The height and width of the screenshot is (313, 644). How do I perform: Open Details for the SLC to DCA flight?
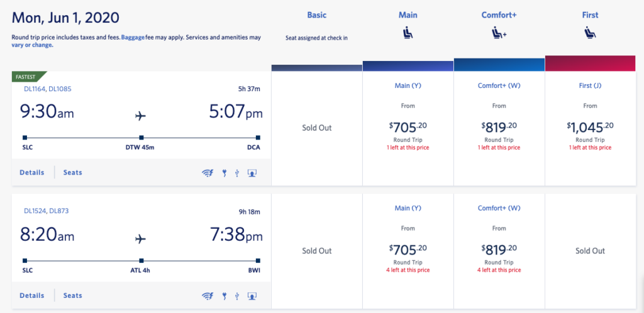[32, 172]
